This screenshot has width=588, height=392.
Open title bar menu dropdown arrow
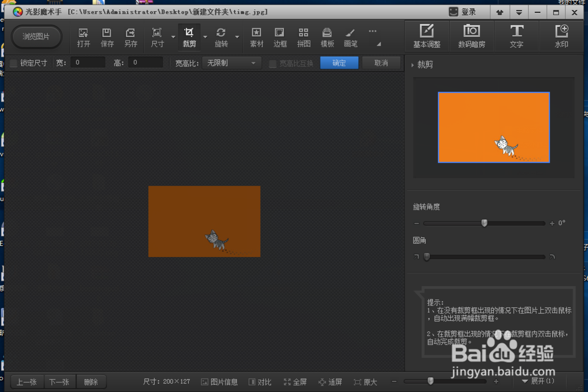[519, 12]
